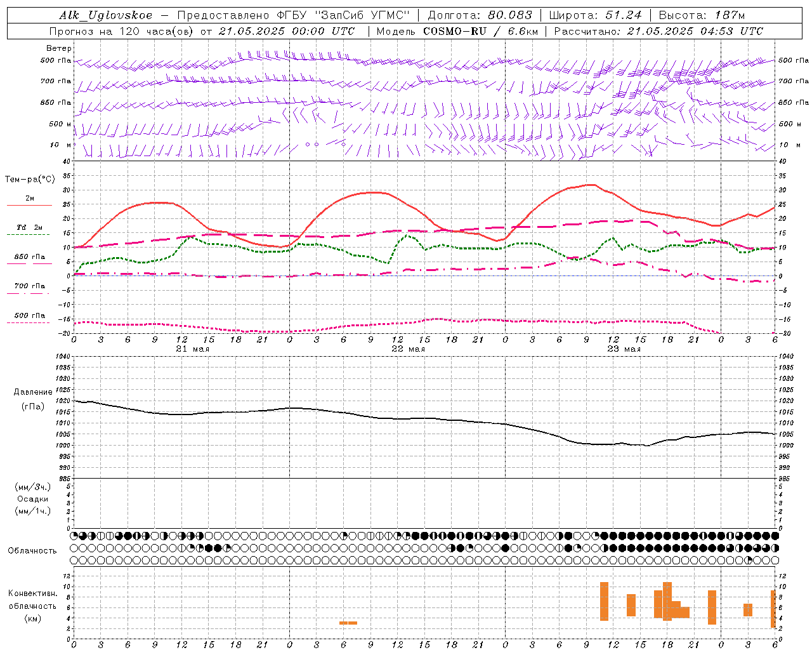
Task: Click the 'Ветер' wind panel label
Action: [x=59, y=48]
